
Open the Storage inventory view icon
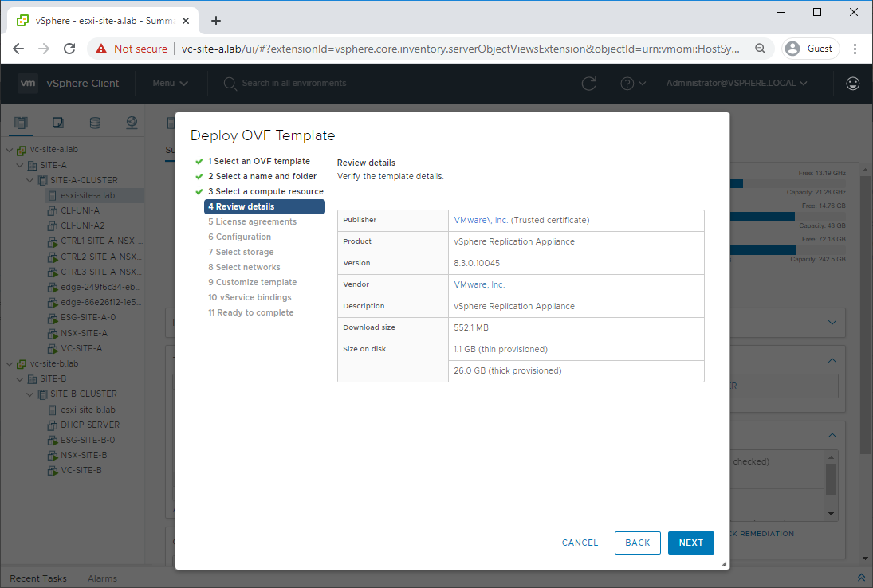95,123
